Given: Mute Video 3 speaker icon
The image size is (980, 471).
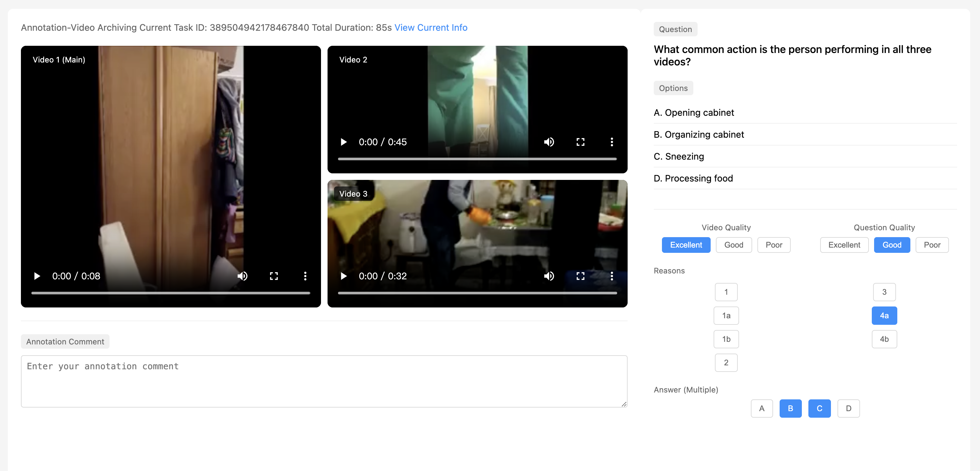Looking at the screenshot, I should coord(549,276).
